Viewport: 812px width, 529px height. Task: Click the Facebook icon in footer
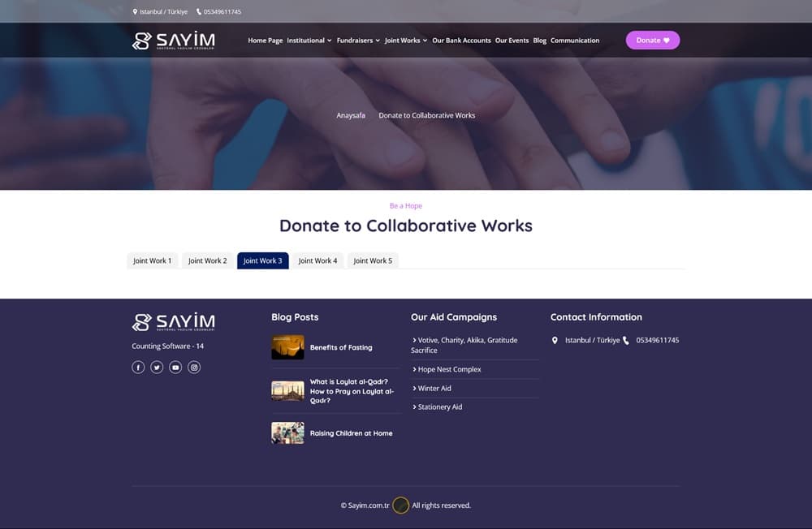[x=138, y=368]
